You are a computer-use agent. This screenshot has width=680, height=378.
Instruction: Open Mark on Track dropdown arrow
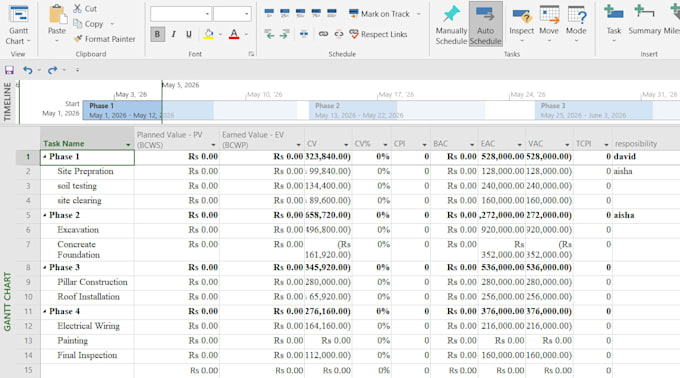tap(418, 14)
